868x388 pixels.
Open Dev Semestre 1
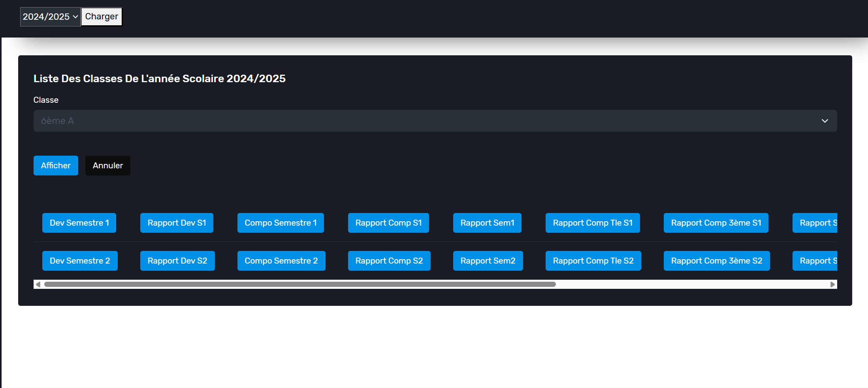pos(79,223)
